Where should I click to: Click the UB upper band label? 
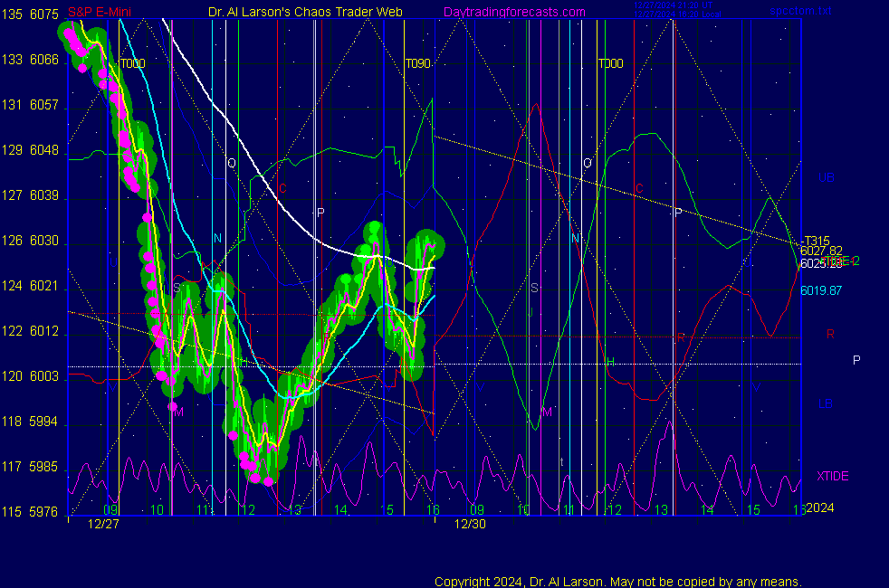[826, 178]
